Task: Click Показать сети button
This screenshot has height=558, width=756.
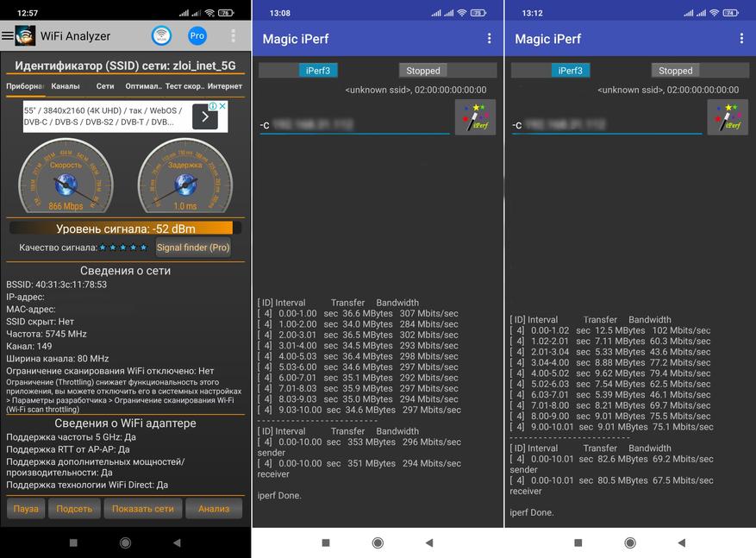Action: 143,509
